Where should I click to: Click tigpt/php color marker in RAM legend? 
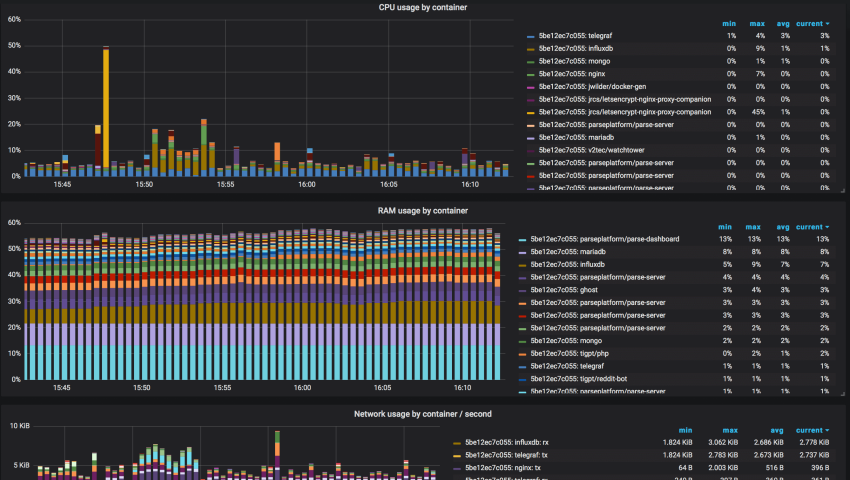522,354
